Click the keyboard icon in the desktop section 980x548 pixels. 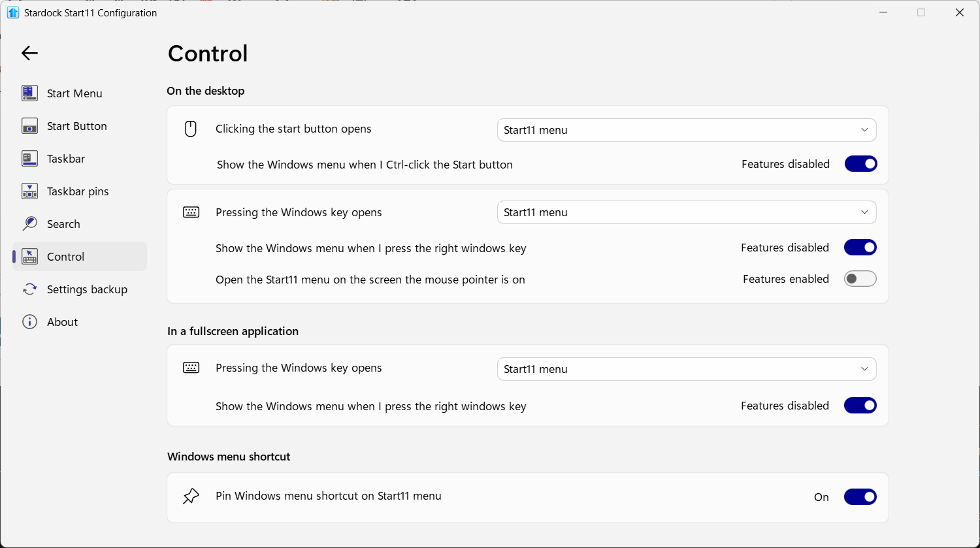[191, 212]
